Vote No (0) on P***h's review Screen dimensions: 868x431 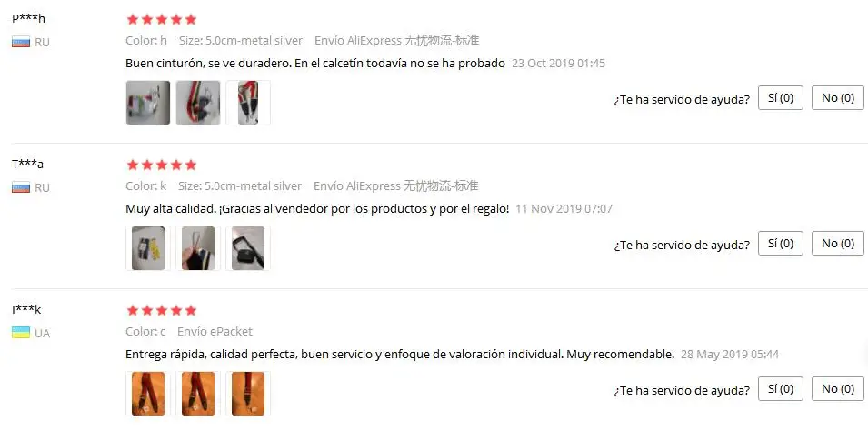[838, 98]
